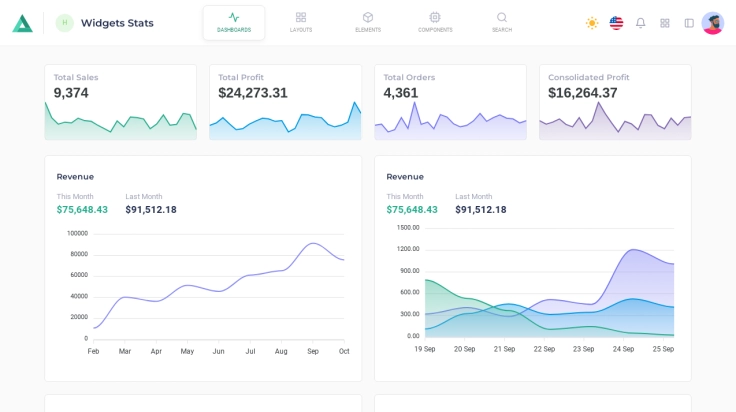Open the Elements menu
This screenshot has width=736, height=412.
coord(368,22)
